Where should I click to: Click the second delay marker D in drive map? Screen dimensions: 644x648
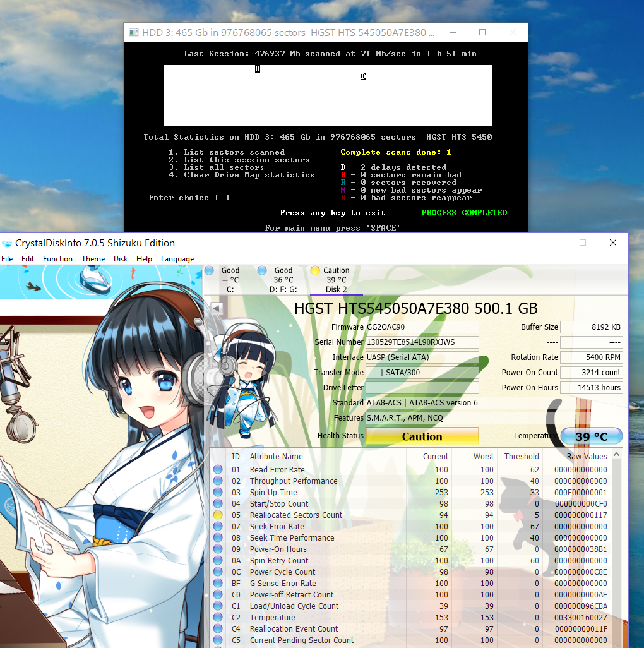point(364,76)
